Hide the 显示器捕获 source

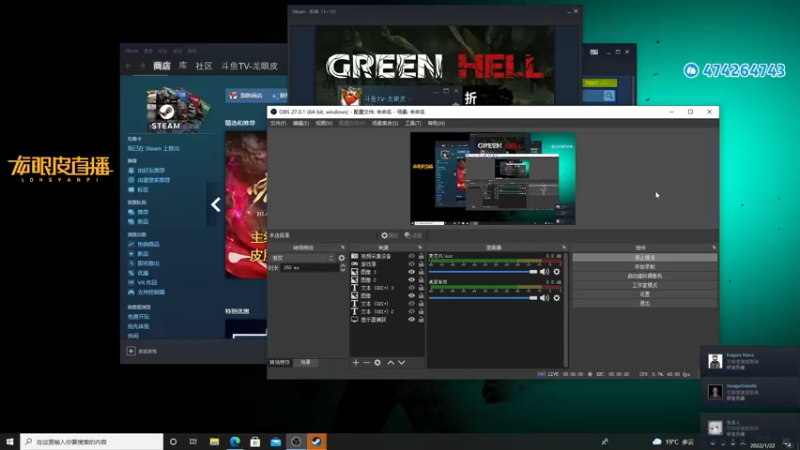pos(411,319)
